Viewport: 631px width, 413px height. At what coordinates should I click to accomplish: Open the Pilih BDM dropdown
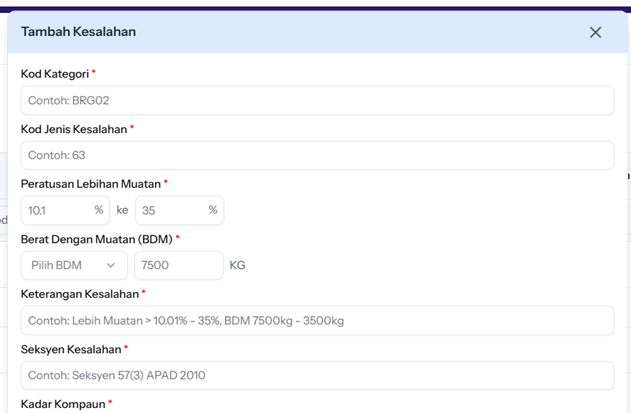click(74, 265)
